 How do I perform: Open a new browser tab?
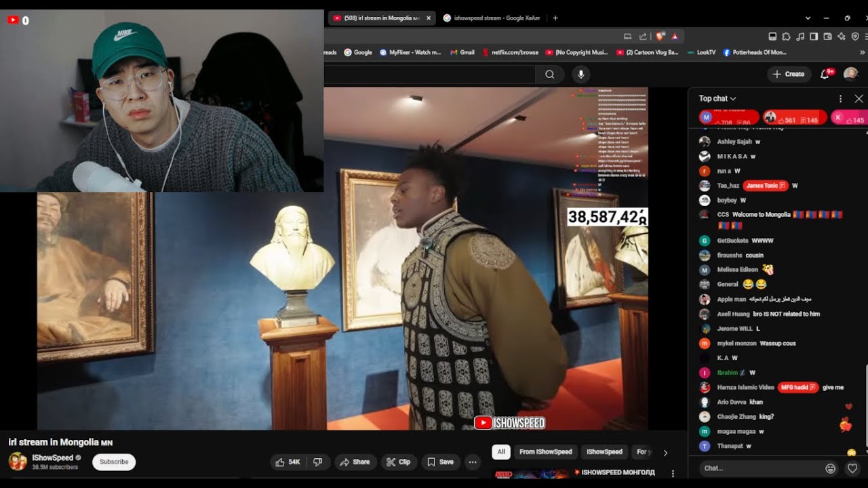pyautogui.click(x=555, y=18)
